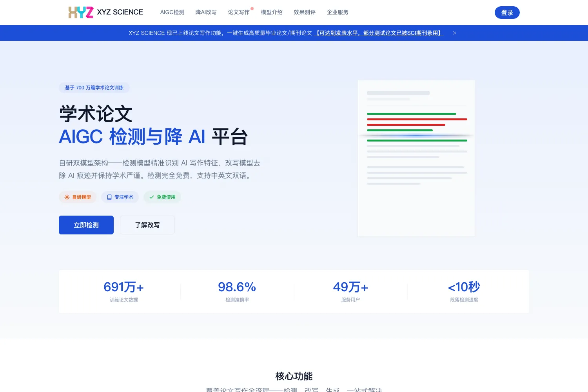588x392 pixels.
Task: Visit 企业服务 from the nav bar
Action: pyautogui.click(x=338, y=12)
